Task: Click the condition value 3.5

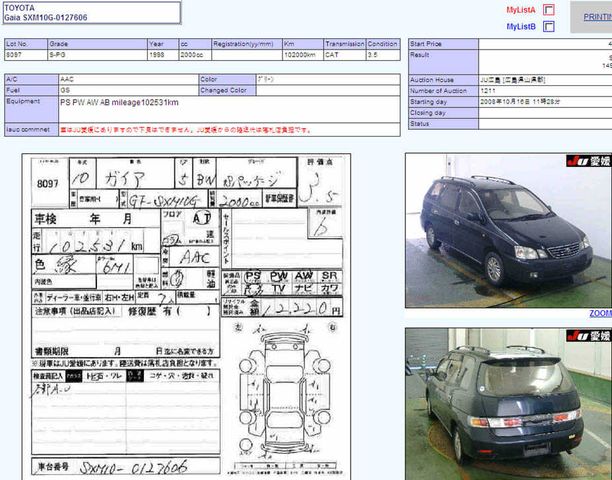Action: pyautogui.click(x=383, y=55)
